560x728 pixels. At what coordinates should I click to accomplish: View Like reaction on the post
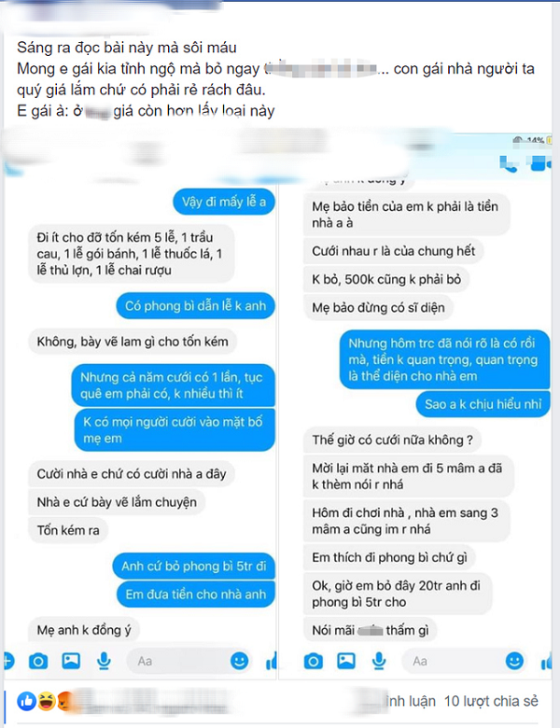[27, 701]
